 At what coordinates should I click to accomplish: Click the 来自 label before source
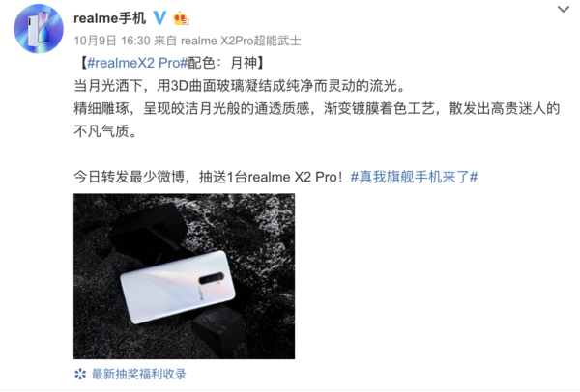click(165, 41)
